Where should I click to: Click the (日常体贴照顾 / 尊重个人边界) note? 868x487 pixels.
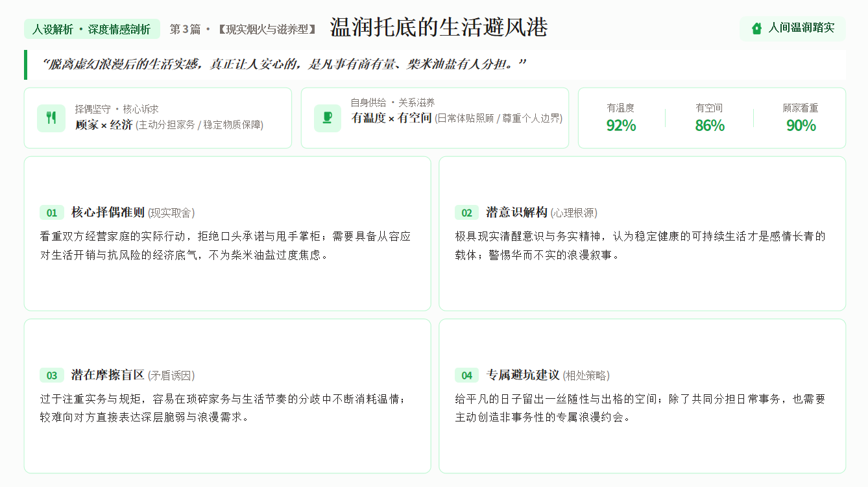pyautogui.click(x=499, y=118)
